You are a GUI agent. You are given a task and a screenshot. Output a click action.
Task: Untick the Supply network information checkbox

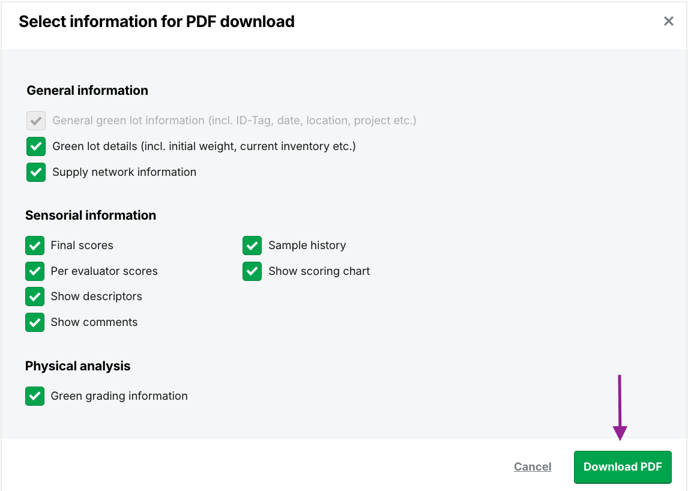click(x=36, y=172)
